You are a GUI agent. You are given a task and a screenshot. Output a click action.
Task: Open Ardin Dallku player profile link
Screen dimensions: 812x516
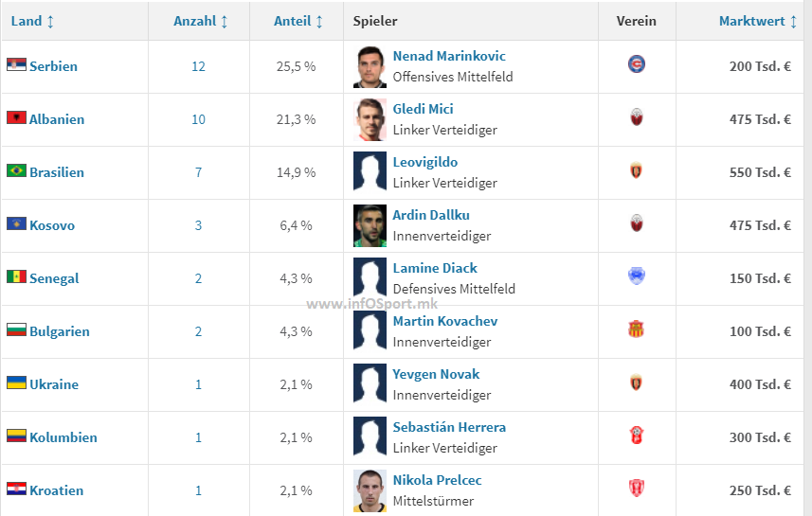[431, 215]
